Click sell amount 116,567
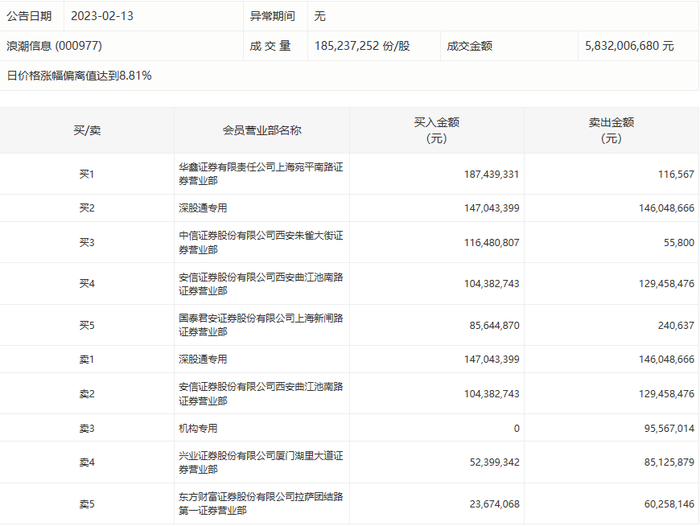 [676, 174]
